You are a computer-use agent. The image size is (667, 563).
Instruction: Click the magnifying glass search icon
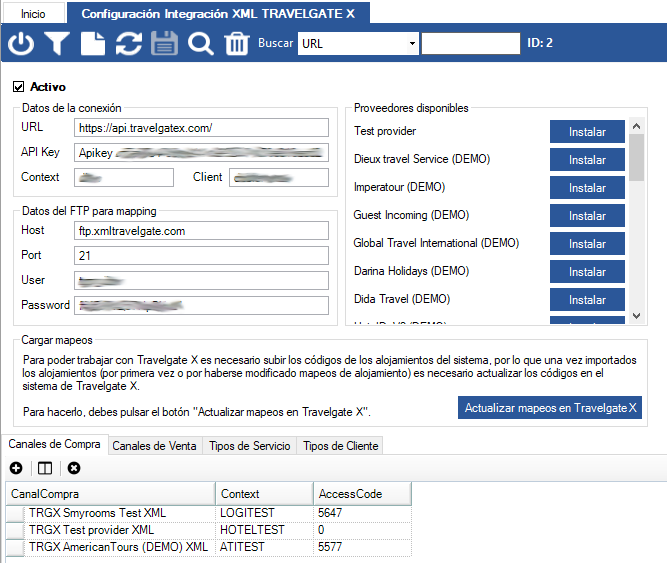pyautogui.click(x=201, y=43)
